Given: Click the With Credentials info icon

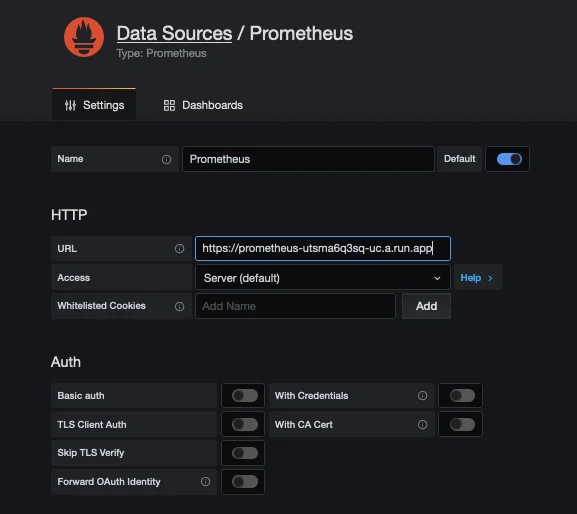Looking at the screenshot, I should [422, 396].
